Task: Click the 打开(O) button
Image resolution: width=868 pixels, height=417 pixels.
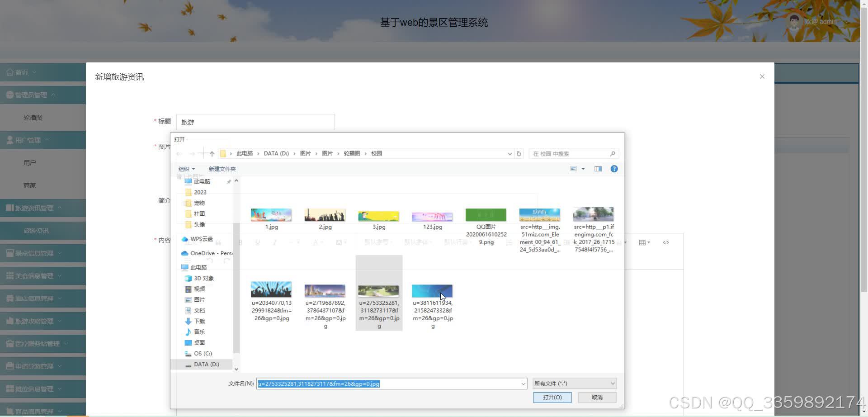Action: pos(552,397)
